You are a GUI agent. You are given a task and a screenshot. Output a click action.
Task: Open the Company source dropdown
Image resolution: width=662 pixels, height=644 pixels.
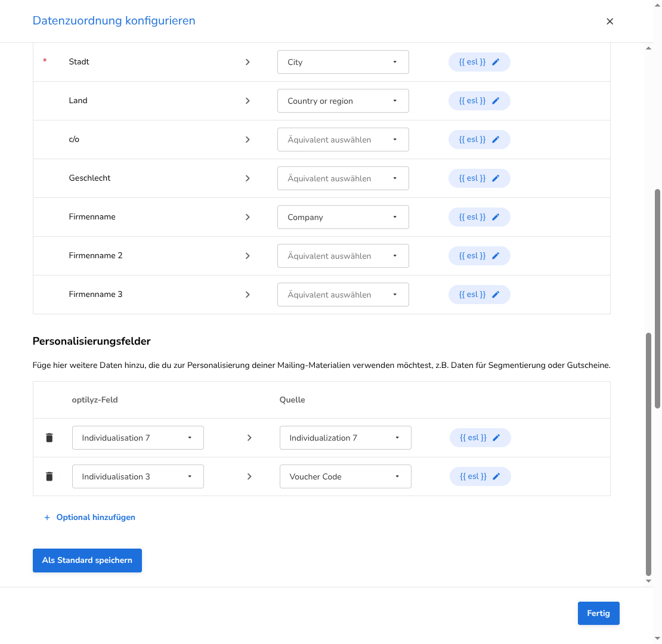coord(343,217)
